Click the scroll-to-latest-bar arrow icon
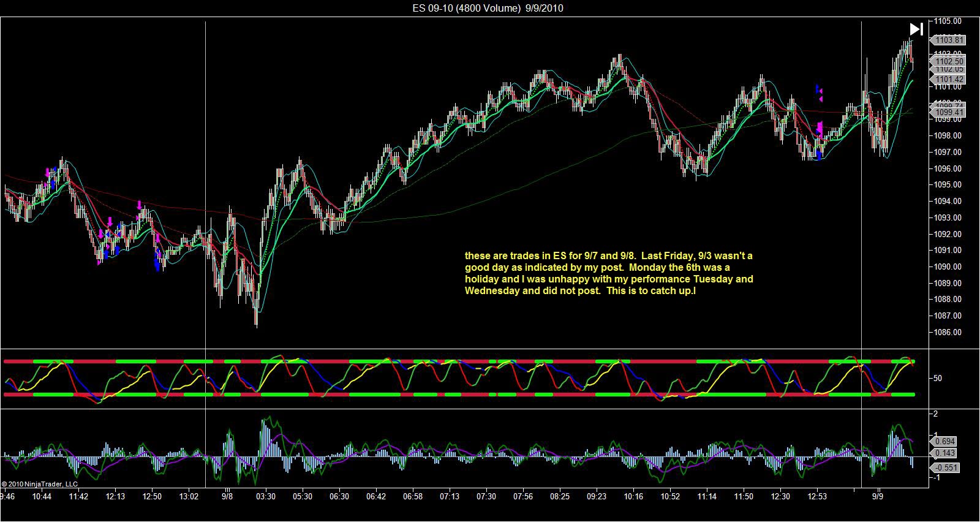 (x=916, y=29)
